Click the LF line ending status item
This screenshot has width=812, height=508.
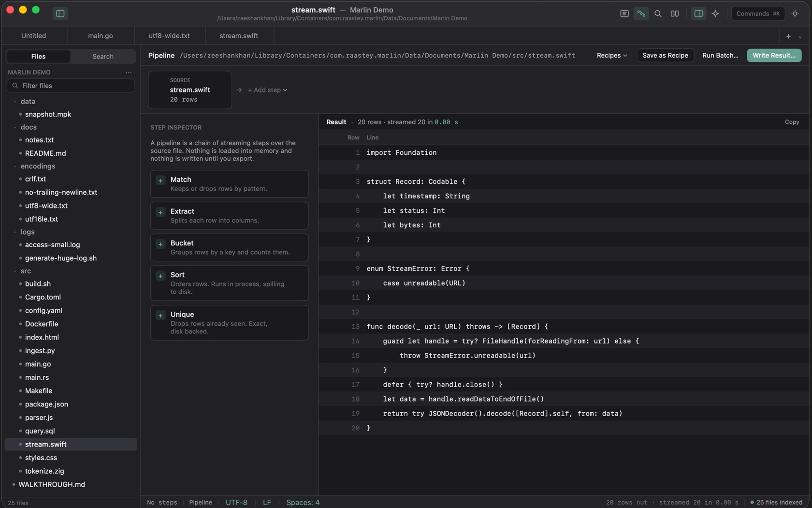(x=267, y=502)
